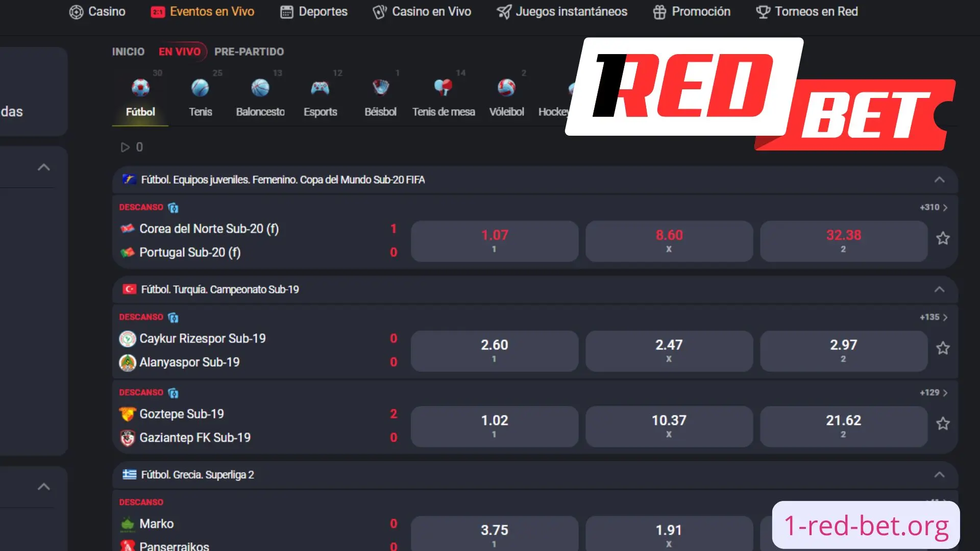Open stats icon for Goztepe match

[173, 393]
